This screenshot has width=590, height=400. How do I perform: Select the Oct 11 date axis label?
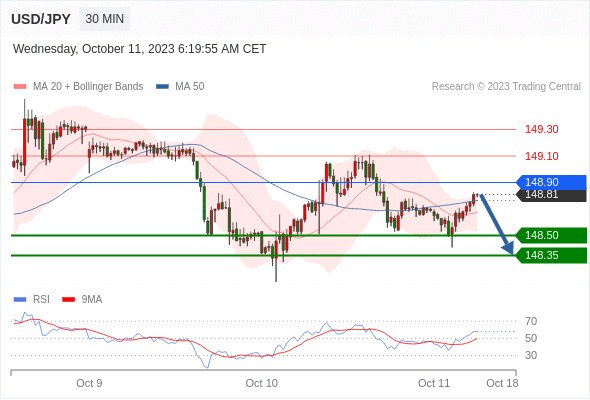click(x=434, y=383)
